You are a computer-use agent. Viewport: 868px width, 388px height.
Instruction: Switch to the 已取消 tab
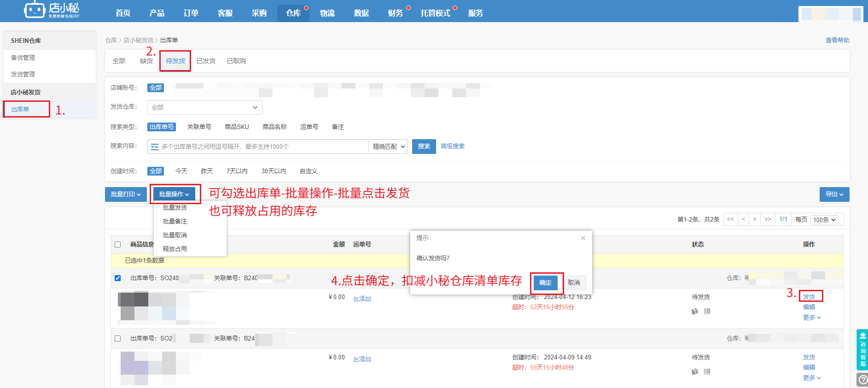coord(236,61)
